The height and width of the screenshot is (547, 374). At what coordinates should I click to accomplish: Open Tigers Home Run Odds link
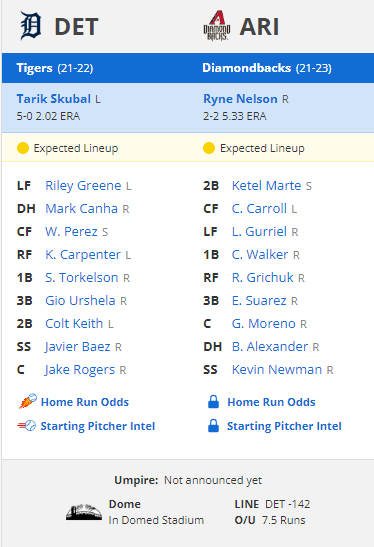pyautogui.click(x=85, y=402)
